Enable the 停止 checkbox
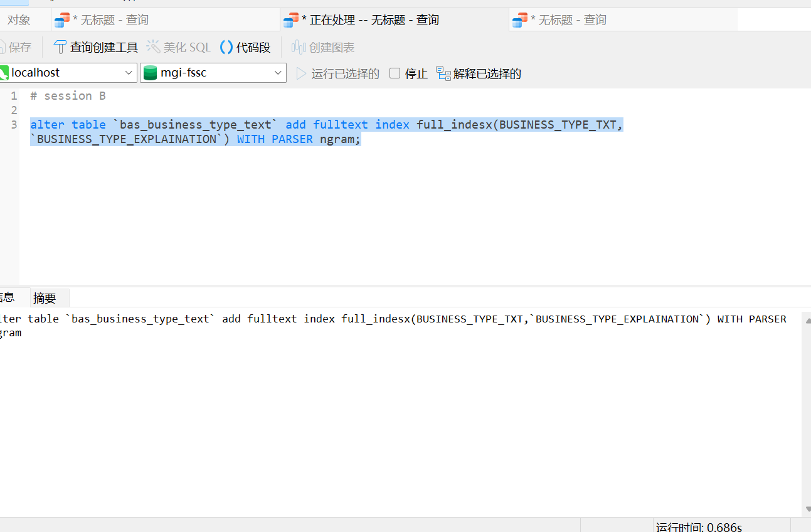The image size is (811, 532). 395,73
